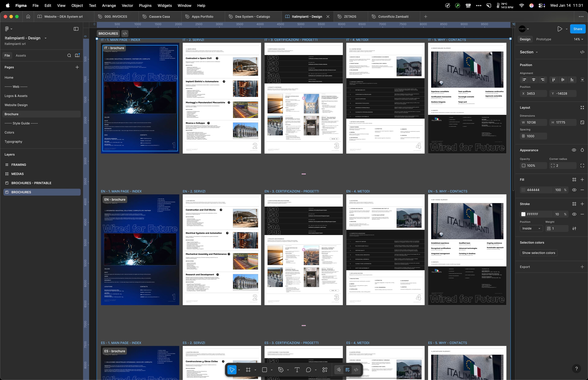
Task: Click align vertical centers icon
Action: pyautogui.click(x=563, y=80)
